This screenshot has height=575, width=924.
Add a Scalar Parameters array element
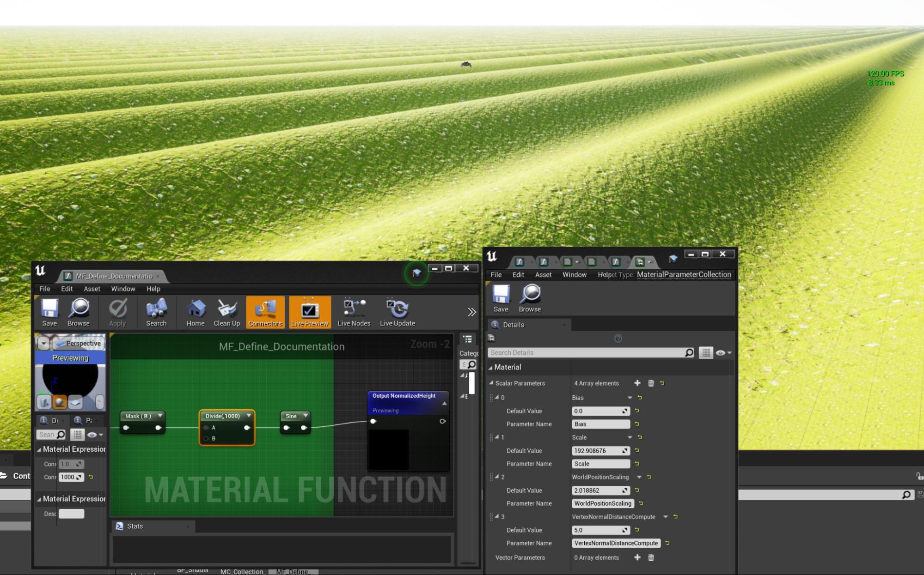pyautogui.click(x=637, y=383)
